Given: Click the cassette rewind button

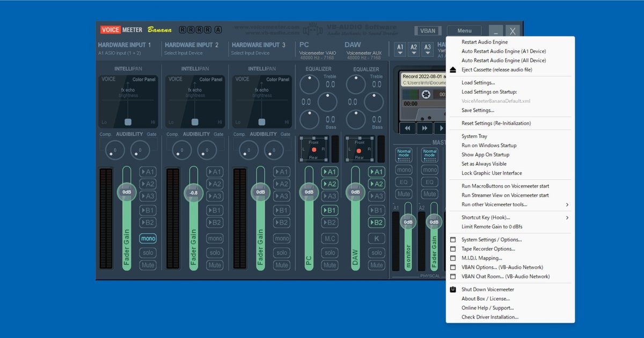Looking at the screenshot, I should pos(407,128).
